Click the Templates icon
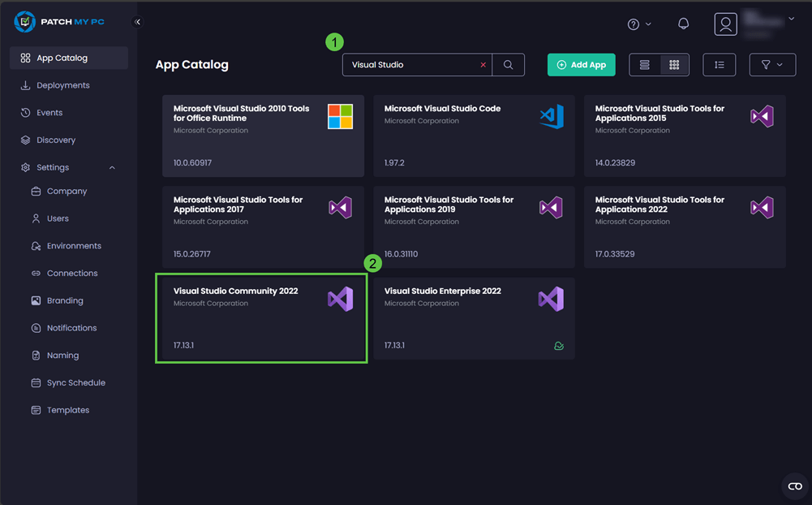 tap(36, 410)
